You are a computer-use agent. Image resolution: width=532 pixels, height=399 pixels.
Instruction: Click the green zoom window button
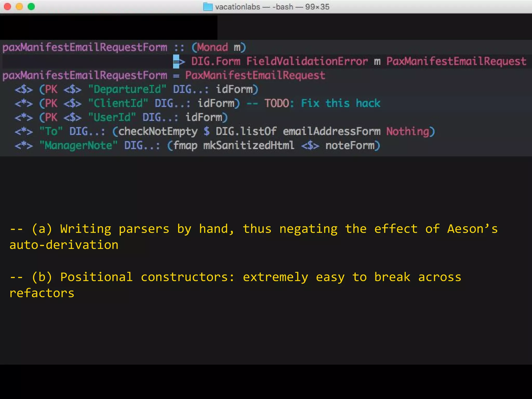point(31,6)
